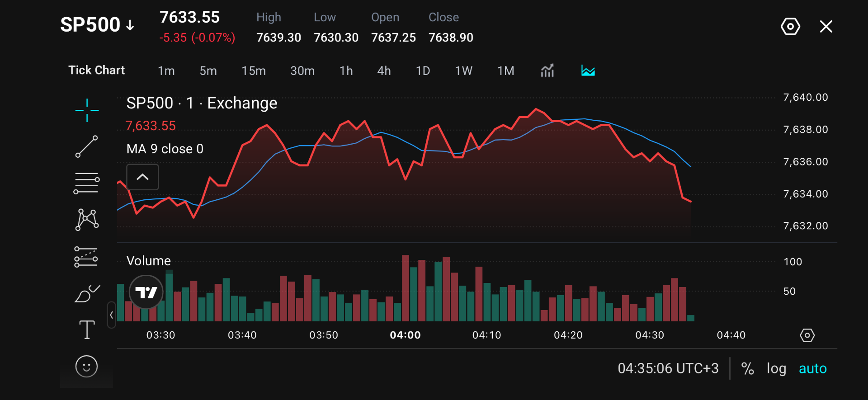The height and width of the screenshot is (400, 868).
Task: Open the Fibonacci retracement lines tool
Action: point(86,183)
